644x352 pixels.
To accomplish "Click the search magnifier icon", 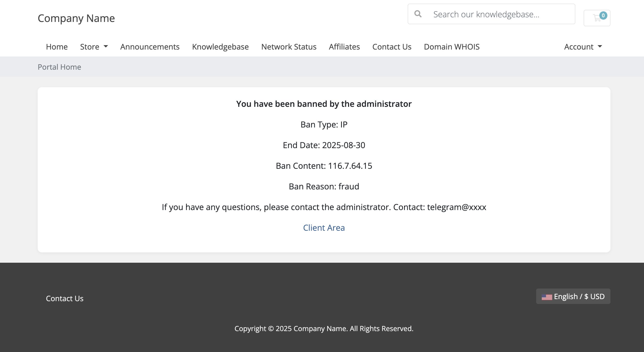I will point(418,14).
